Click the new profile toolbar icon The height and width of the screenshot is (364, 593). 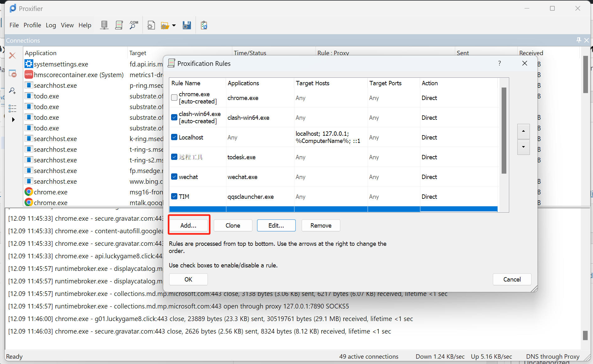[x=151, y=25]
